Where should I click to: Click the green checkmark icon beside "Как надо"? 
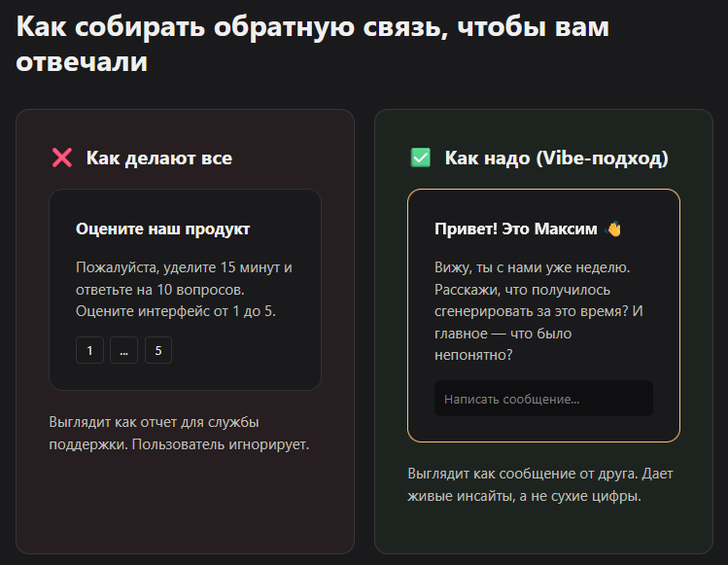click(421, 158)
